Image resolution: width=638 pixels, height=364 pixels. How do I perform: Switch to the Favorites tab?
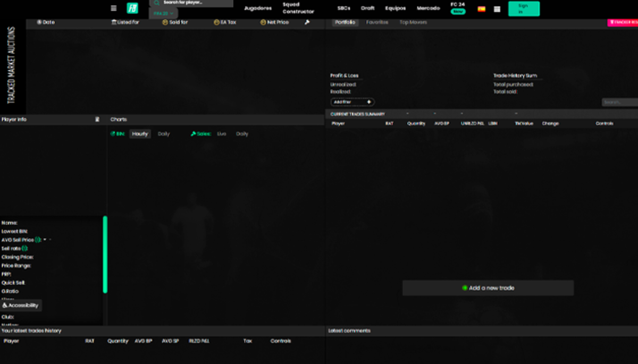pos(377,22)
